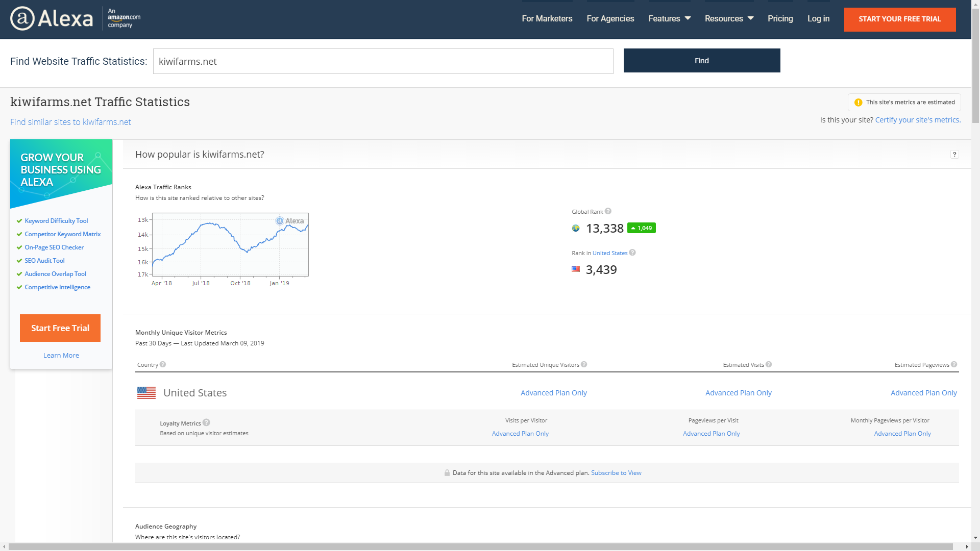Click the US rank value 3,439
The width and height of the screenshot is (980, 551).
tap(601, 270)
